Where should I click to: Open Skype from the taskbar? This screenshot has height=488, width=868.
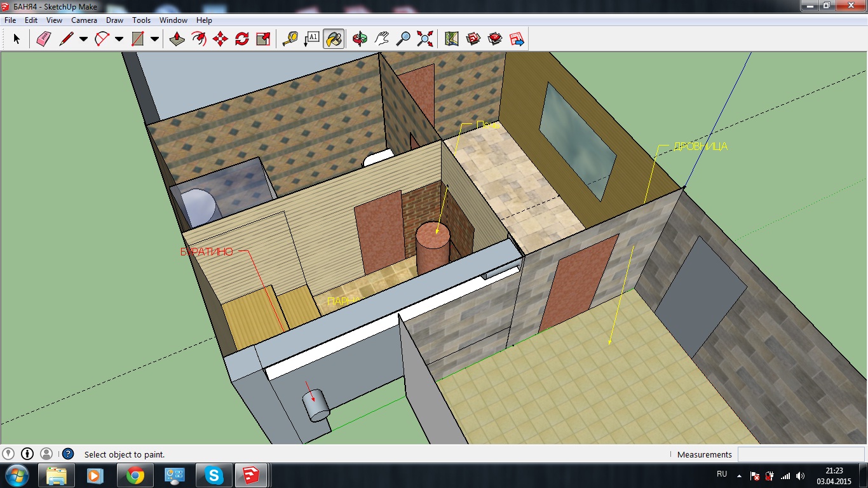coord(214,475)
